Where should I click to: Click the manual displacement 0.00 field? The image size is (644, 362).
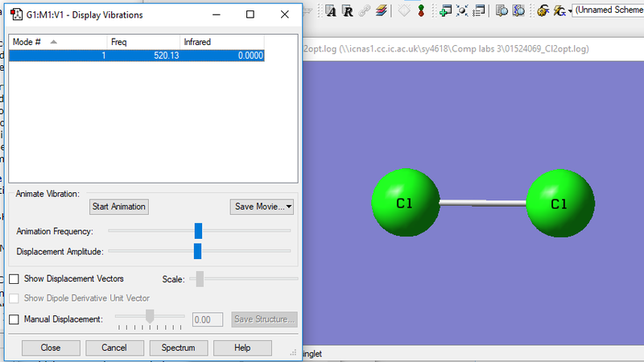pyautogui.click(x=208, y=319)
